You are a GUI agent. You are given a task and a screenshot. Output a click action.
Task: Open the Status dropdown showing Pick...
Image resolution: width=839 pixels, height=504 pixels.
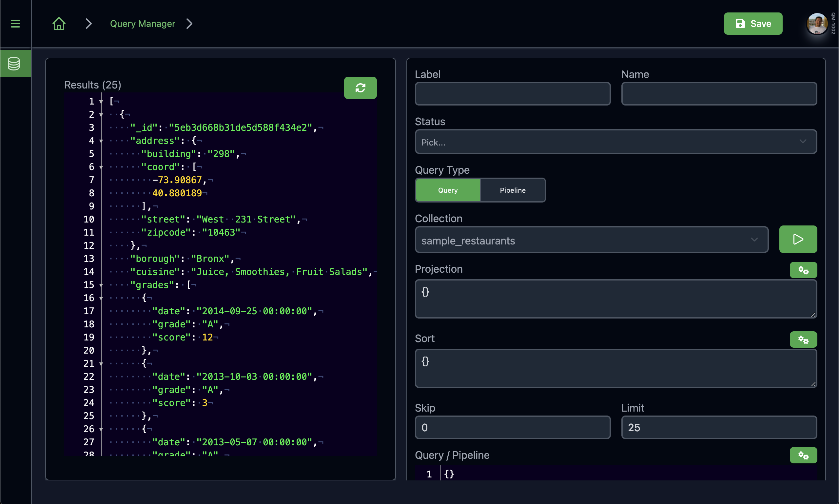[615, 142]
